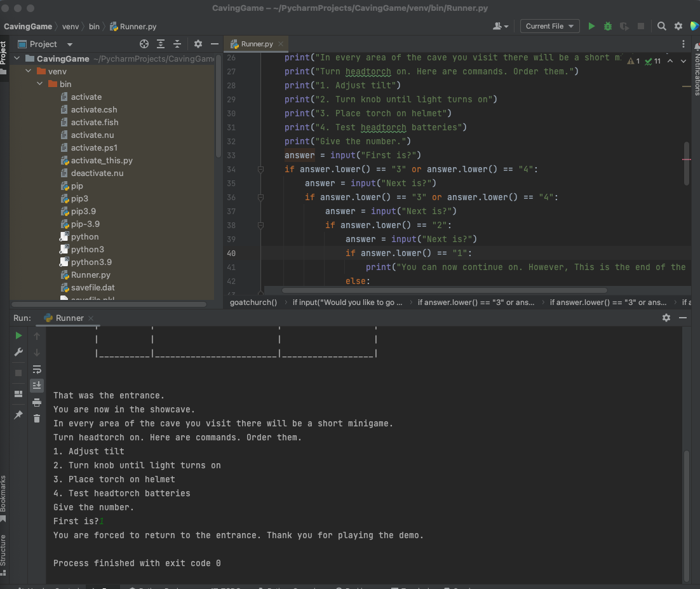700x589 pixels.
Task: Collapse all items in Project tree
Action: 177,44
